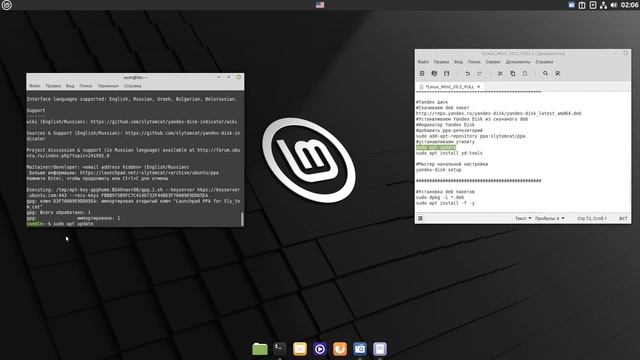Click the 'sudo dpkg -i *.deb' line in editor
The image size is (640, 360).
pos(440,198)
